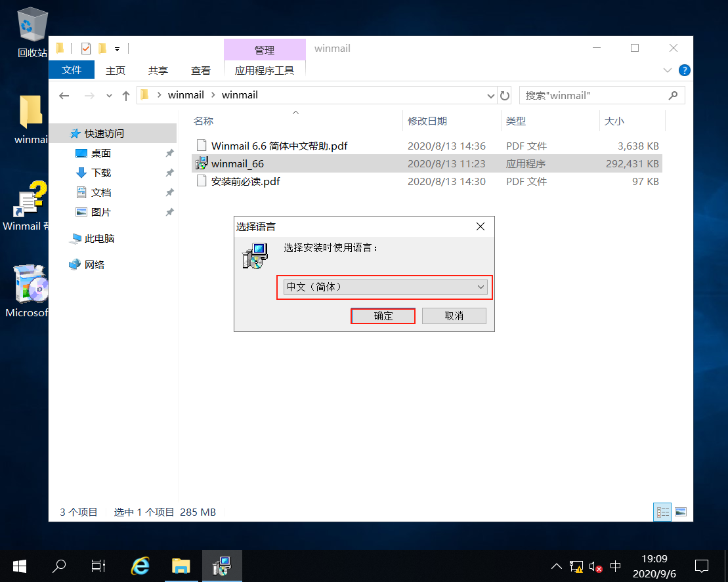Open the customize quick access toolbar arrow
This screenshot has height=582, width=728.
(117, 49)
